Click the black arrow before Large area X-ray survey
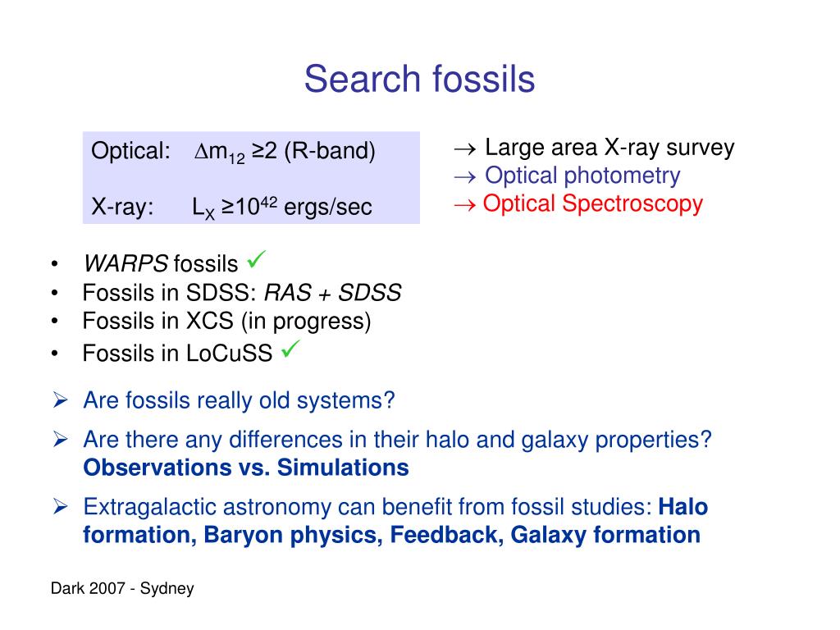 click(x=464, y=149)
